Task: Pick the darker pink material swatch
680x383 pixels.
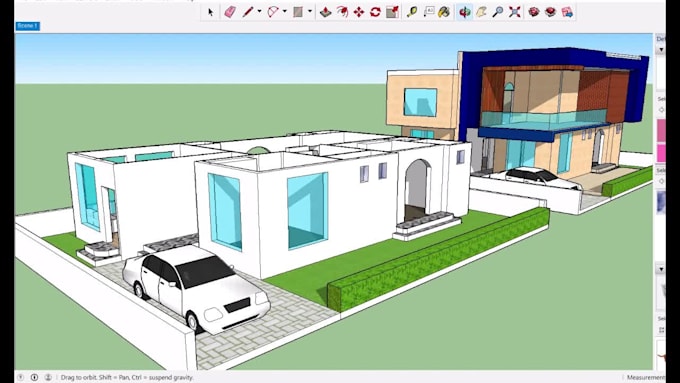Action: tap(661, 131)
